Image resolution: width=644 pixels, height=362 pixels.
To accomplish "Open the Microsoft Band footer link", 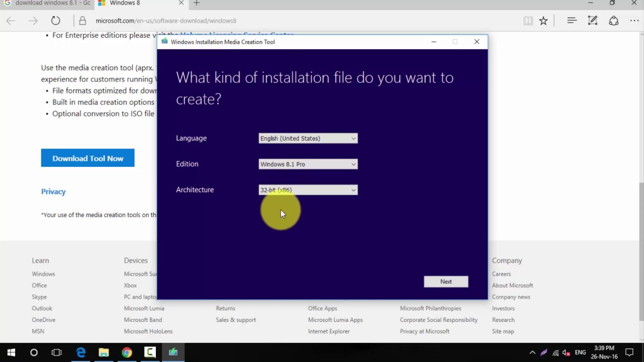I will [143, 320].
